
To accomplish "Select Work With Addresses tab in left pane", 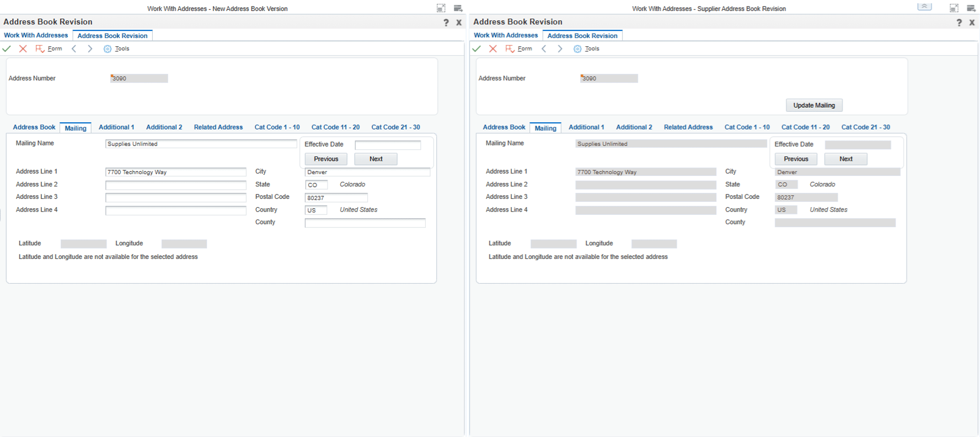I will pos(36,35).
